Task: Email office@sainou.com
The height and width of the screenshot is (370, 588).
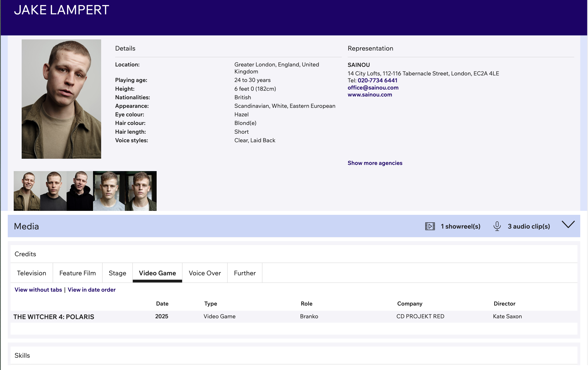Action: (x=373, y=88)
